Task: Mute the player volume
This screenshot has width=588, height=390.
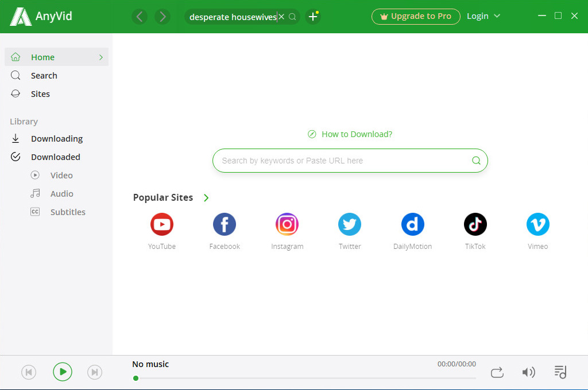Action: click(528, 372)
